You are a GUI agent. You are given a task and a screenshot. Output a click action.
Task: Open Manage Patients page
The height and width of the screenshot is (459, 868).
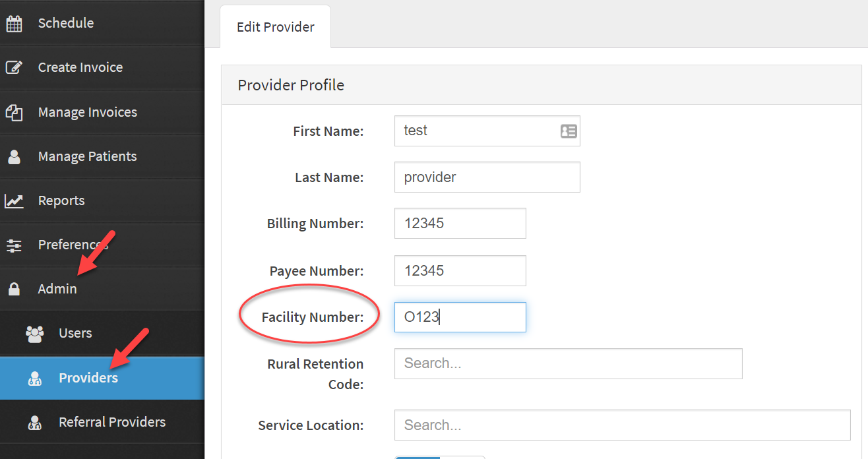pos(102,156)
